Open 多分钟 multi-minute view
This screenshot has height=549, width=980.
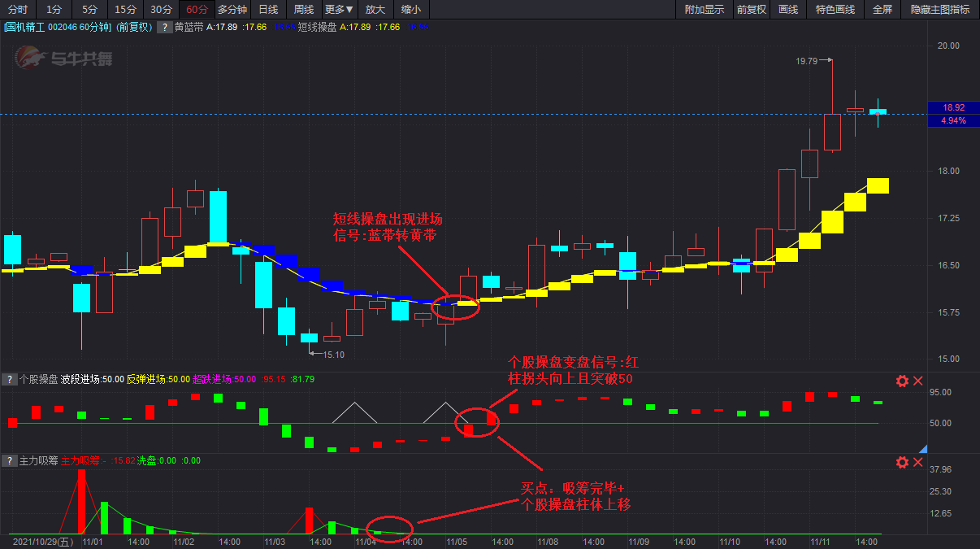tap(232, 10)
